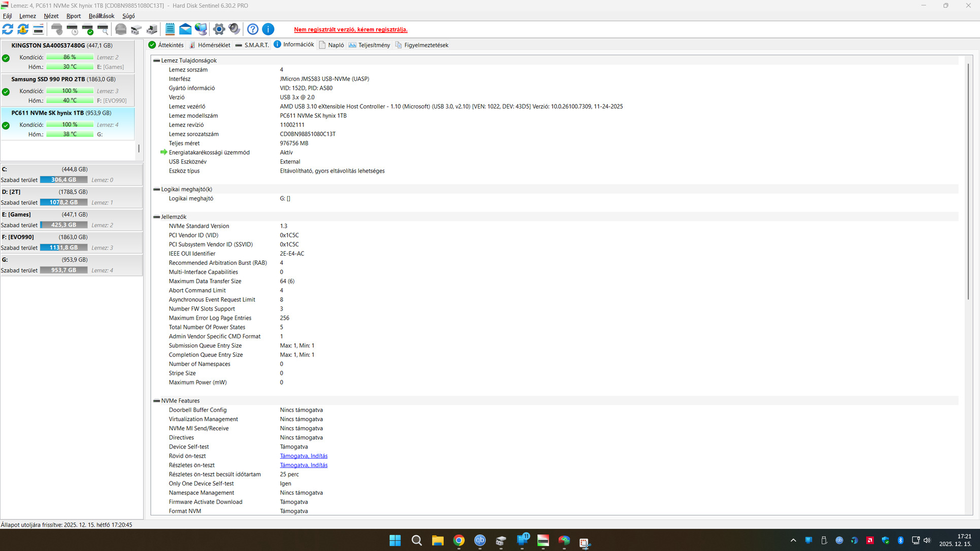Click the blue question mark help icon
Image resolution: width=980 pixels, height=551 pixels.
(253, 29)
